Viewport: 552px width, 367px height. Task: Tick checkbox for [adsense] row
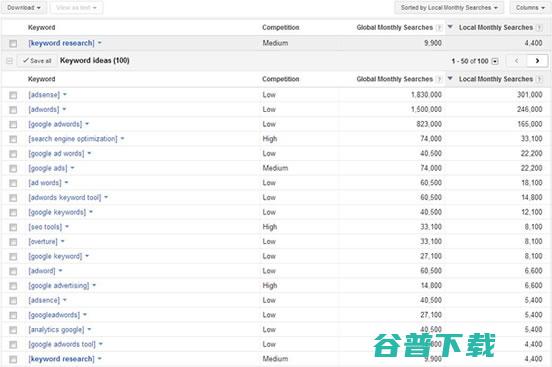click(13, 95)
